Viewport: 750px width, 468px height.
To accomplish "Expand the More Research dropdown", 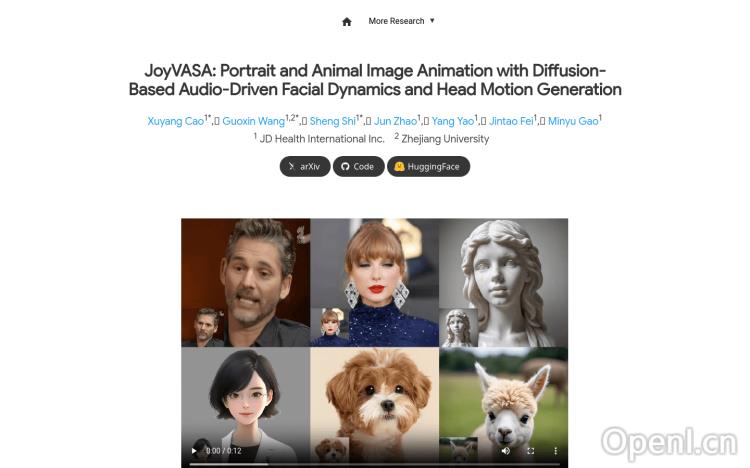I will 401,21.
